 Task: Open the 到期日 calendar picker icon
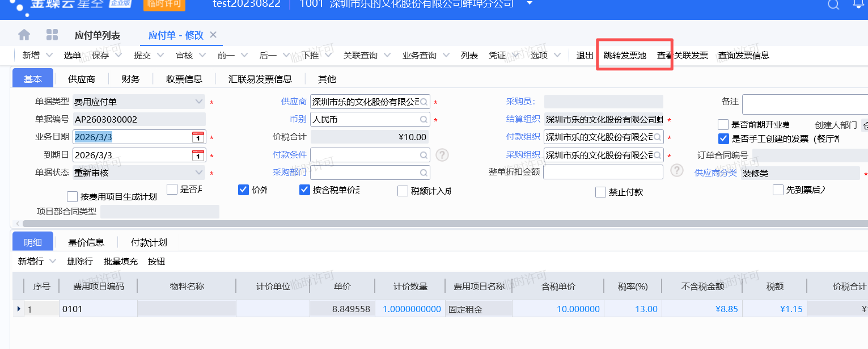pyautogui.click(x=198, y=155)
